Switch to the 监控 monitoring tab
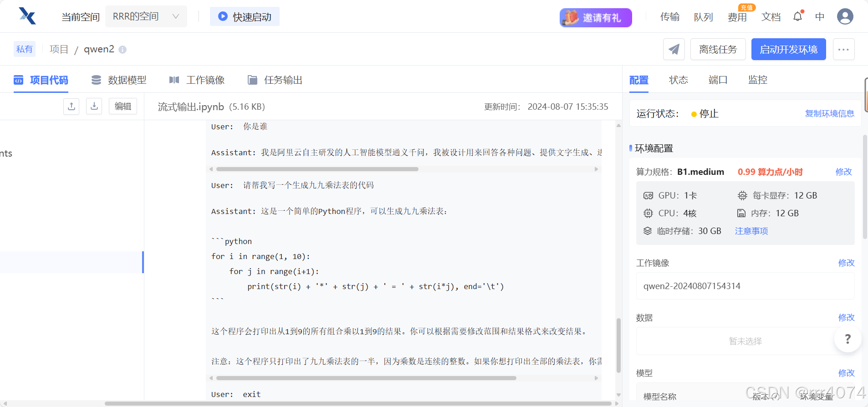Screen dimensions: 868x407 pyautogui.click(x=758, y=80)
